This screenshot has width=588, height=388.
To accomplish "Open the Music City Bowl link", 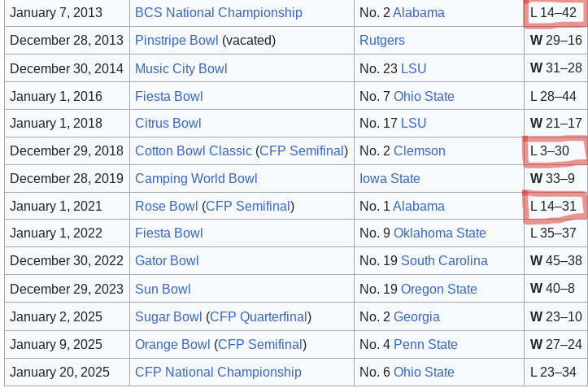I will (181, 68).
